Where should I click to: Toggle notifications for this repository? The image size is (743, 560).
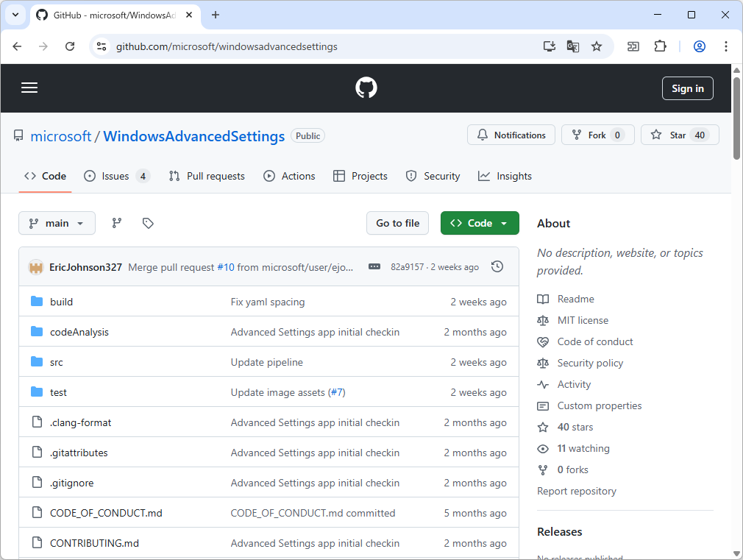click(x=511, y=135)
